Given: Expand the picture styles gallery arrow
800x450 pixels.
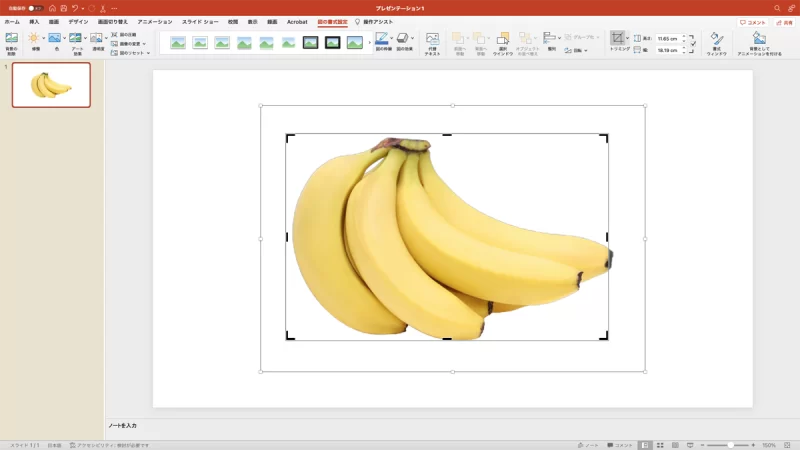Looking at the screenshot, I should click(x=370, y=43).
